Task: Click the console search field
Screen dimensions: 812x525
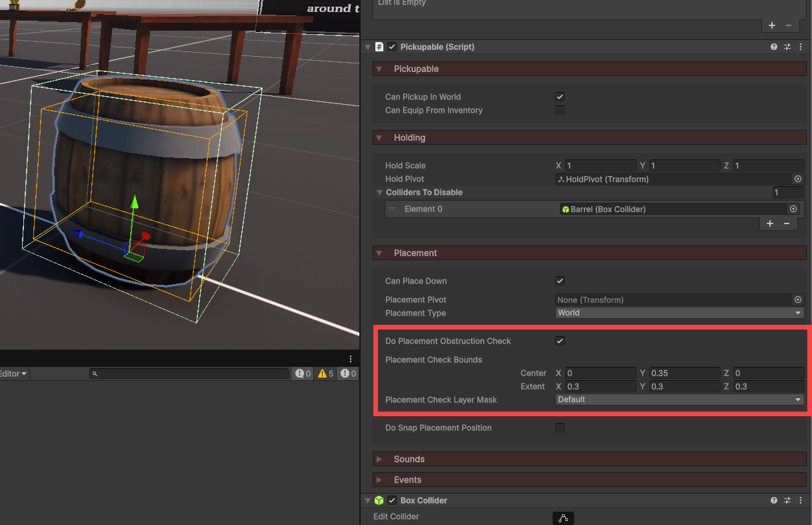Action: [190, 374]
